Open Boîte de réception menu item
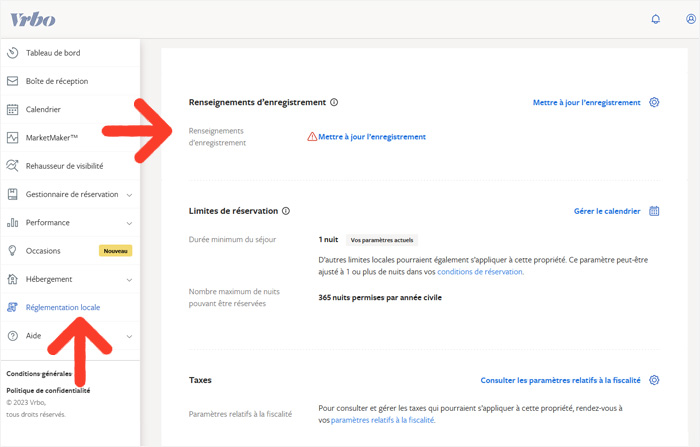 [x=70, y=81]
